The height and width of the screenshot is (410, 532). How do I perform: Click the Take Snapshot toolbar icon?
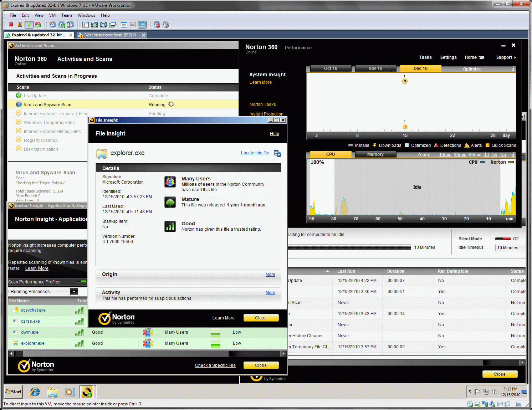(x=52, y=25)
